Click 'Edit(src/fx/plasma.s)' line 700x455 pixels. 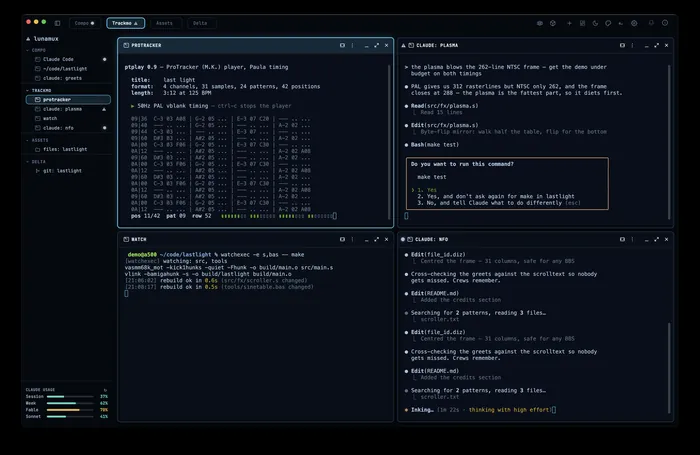pyautogui.click(x=444, y=125)
